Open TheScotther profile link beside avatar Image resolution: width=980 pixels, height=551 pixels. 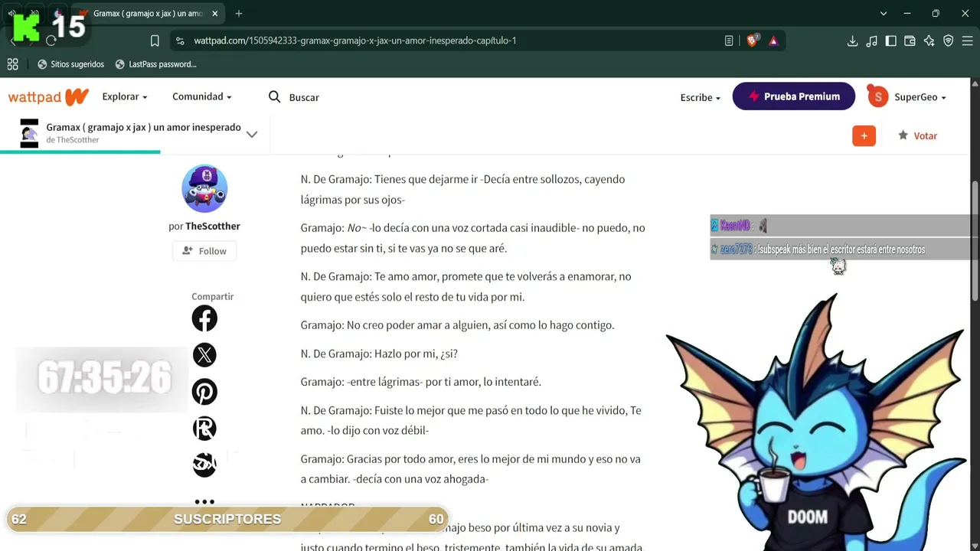213,227
